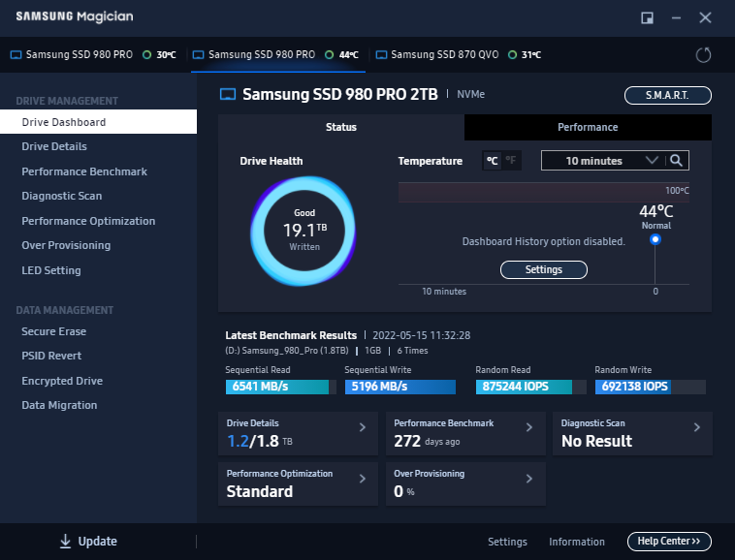Select the Samsung SSD 870 QVO drive tab

pyautogui.click(x=459, y=55)
